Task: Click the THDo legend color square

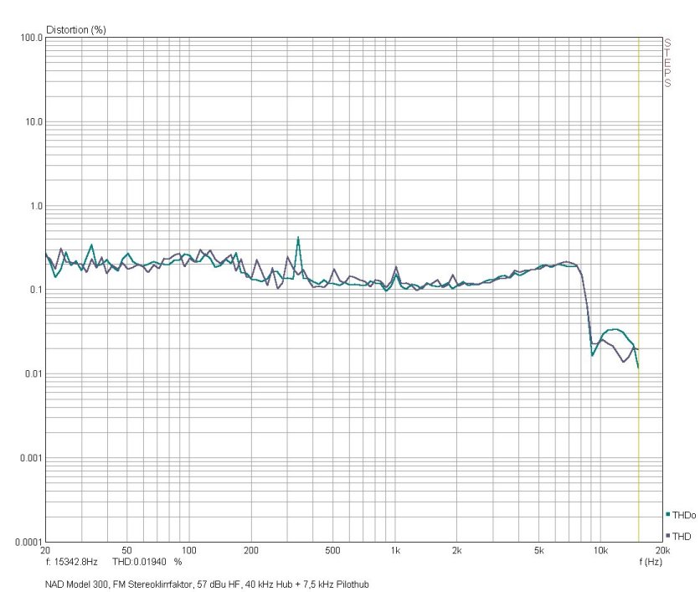Action: [668, 514]
